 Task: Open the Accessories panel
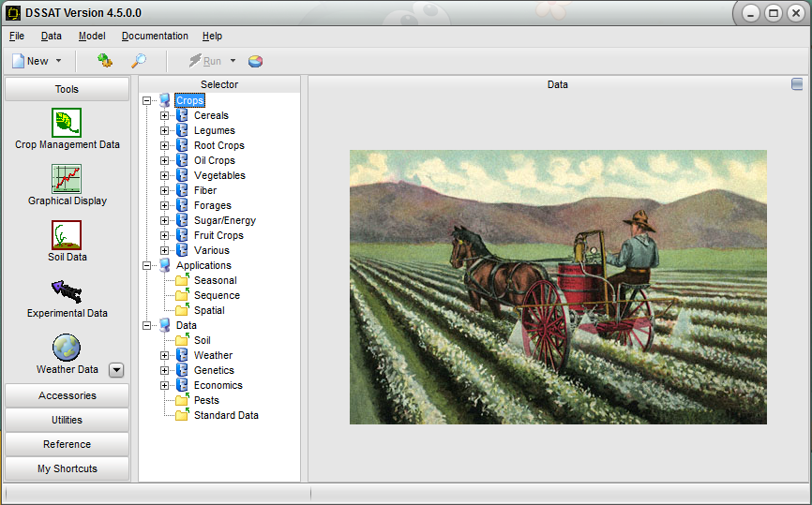tap(67, 395)
